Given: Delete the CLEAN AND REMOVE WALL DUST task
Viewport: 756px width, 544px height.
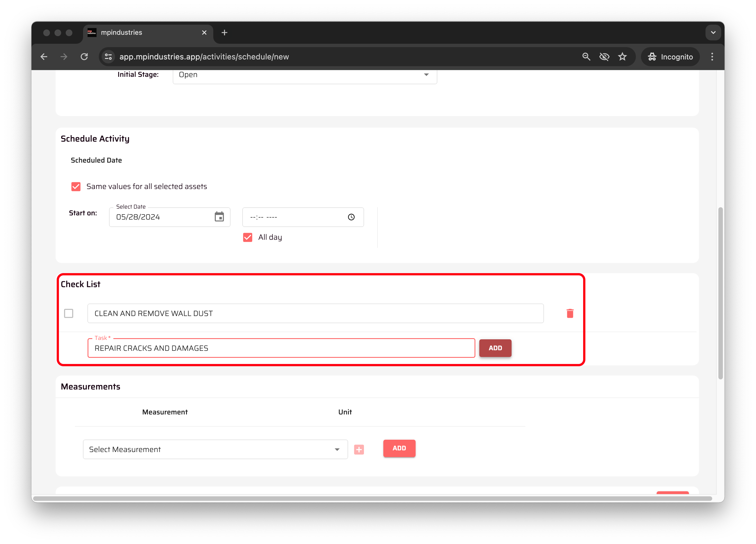Looking at the screenshot, I should click(x=570, y=313).
